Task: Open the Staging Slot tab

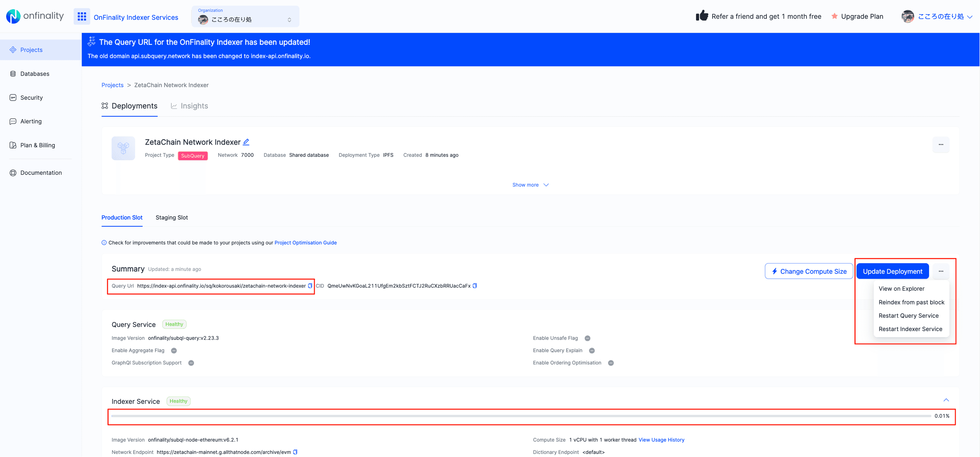Action: [x=171, y=217]
